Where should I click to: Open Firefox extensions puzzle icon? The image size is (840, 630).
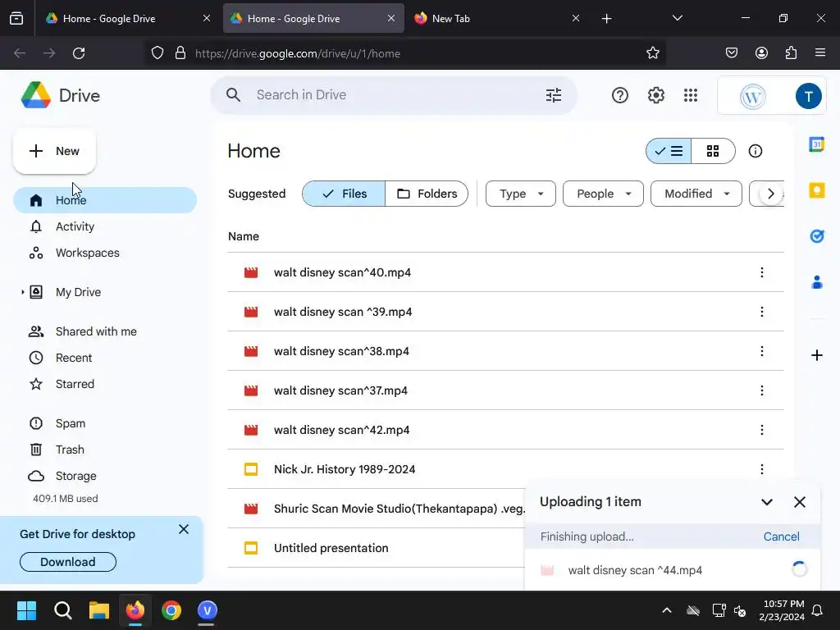pyautogui.click(x=791, y=53)
